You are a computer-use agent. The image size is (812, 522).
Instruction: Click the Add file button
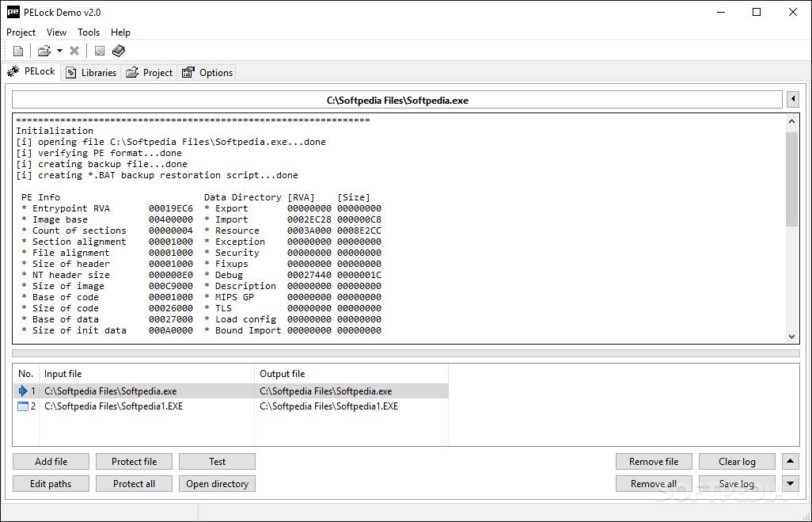[51, 461]
